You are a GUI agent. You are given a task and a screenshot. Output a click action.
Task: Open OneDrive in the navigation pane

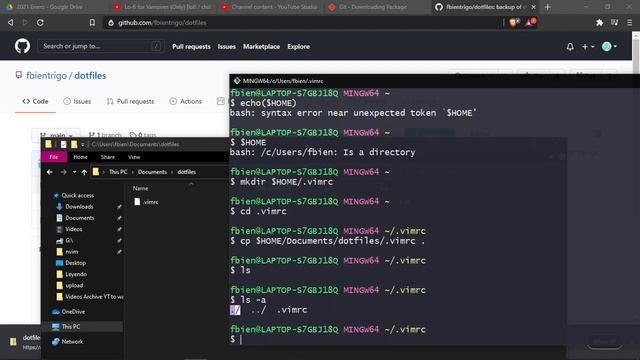pyautogui.click(x=69, y=311)
